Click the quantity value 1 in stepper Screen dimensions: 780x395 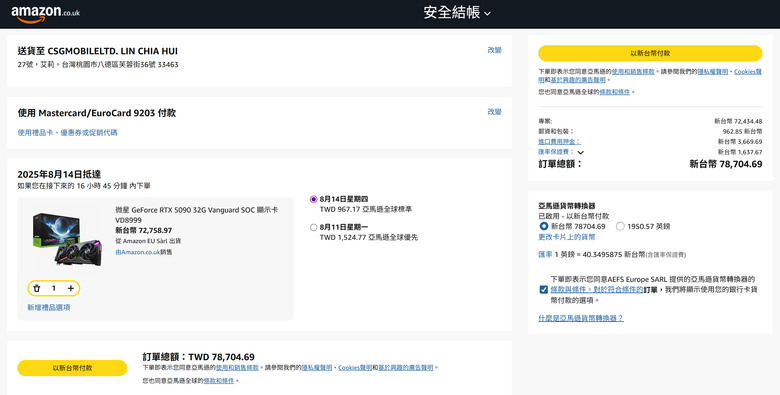(x=54, y=288)
